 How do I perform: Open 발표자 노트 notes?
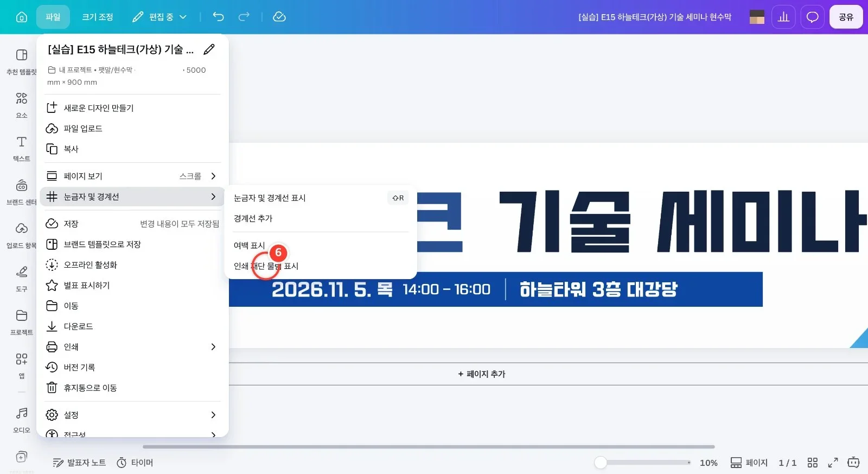[x=79, y=463]
